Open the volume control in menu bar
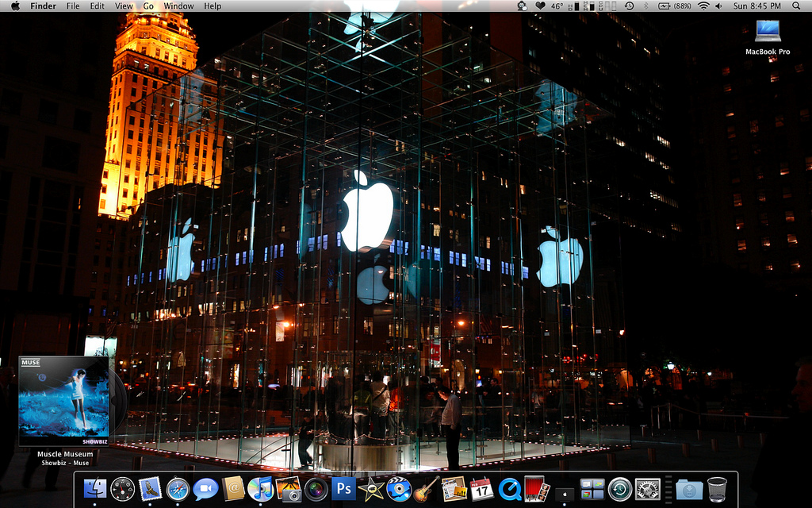The height and width of the screenshot is (508, 812). pos(718,6)
